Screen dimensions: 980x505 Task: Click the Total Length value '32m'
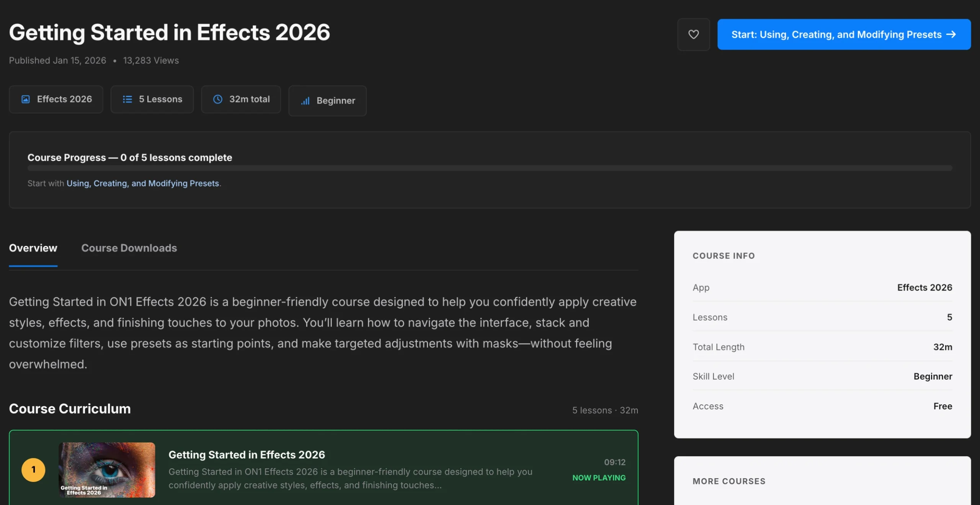[942, 347]
